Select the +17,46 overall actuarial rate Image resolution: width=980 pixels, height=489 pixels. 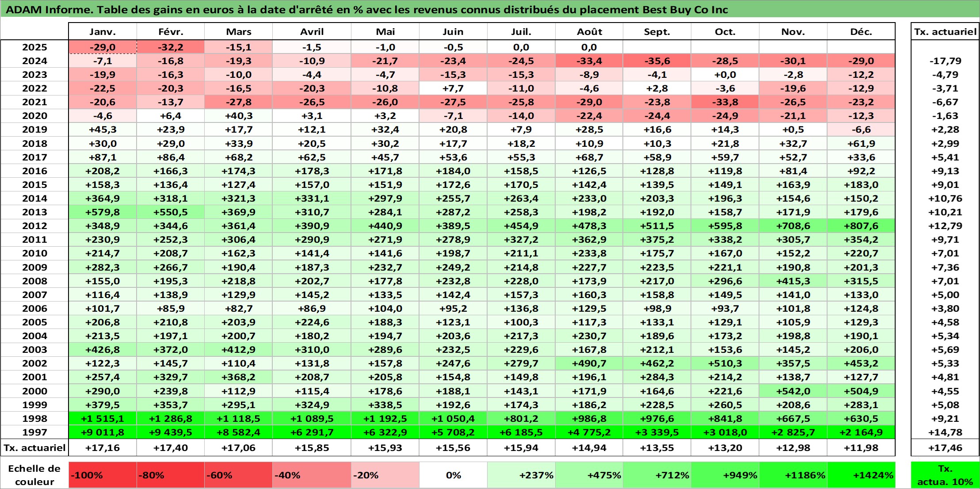coord(945,447)
